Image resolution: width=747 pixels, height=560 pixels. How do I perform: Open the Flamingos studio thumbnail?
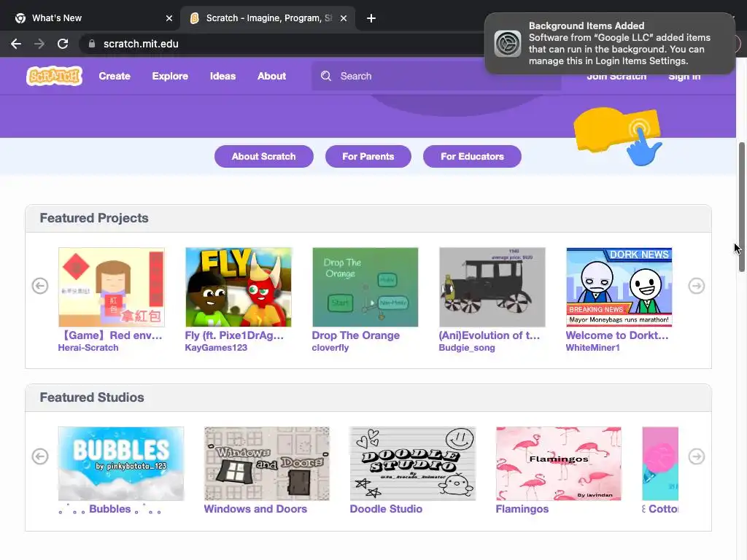pyautogui.click(x=558, y=463)
